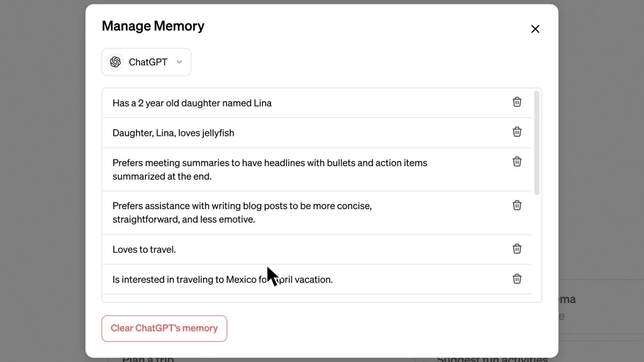The image size is (644, 362).
Task: Click the ChatGPT logo icon in selector
Action: (x=115, y=62)
